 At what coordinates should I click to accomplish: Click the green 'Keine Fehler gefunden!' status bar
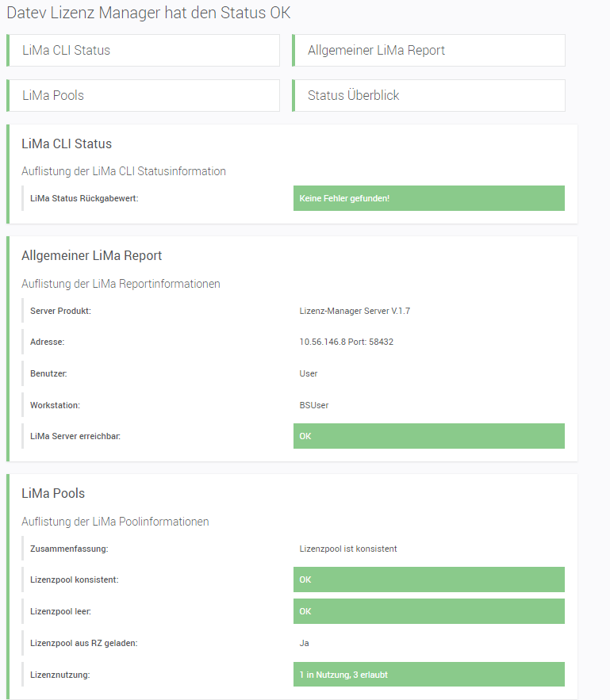[428, 198]
